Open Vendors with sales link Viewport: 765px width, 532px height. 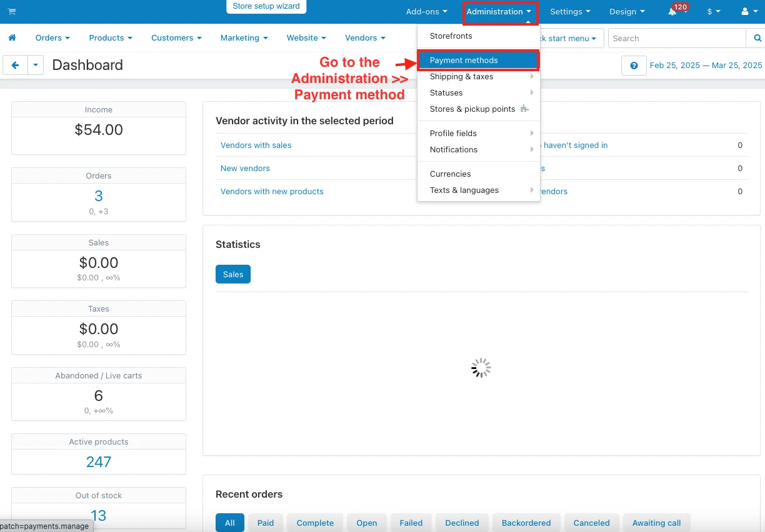256,145
